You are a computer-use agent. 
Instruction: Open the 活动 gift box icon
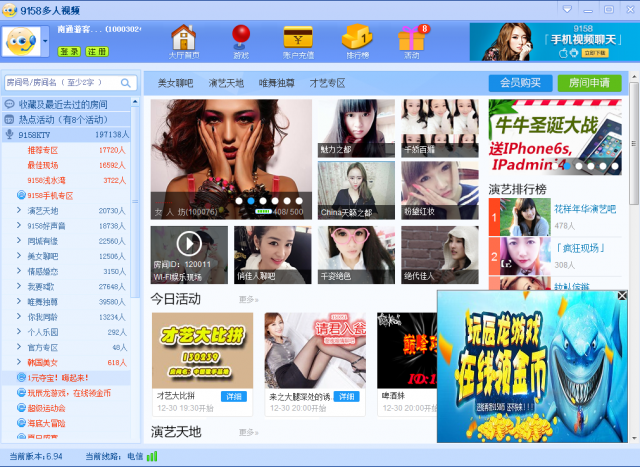(x=412, y=42)
